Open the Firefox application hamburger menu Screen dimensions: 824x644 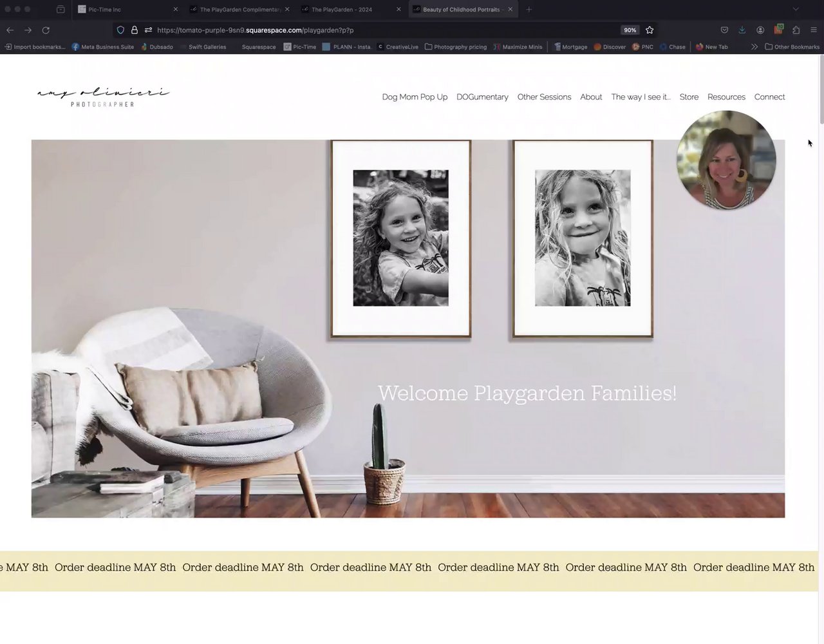814,30
